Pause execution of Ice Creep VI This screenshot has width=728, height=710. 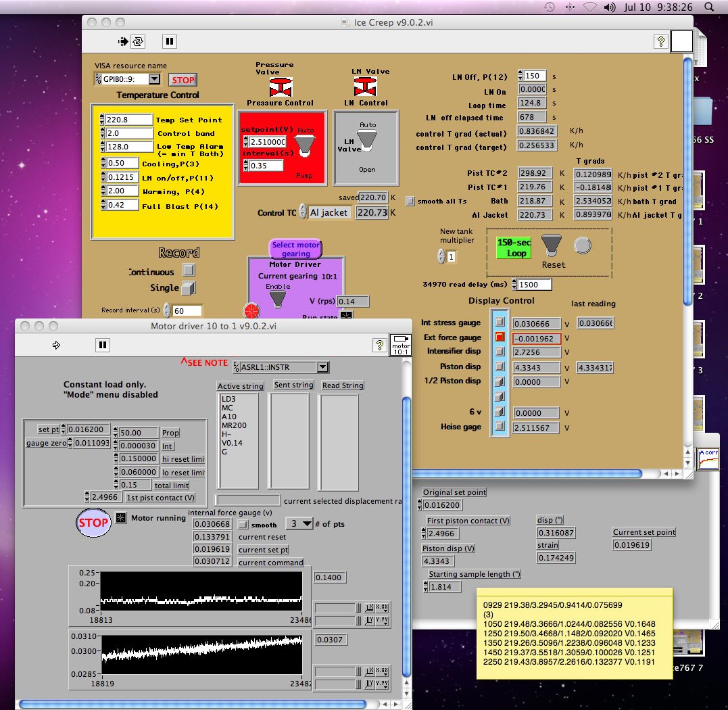tap(170, 41)
